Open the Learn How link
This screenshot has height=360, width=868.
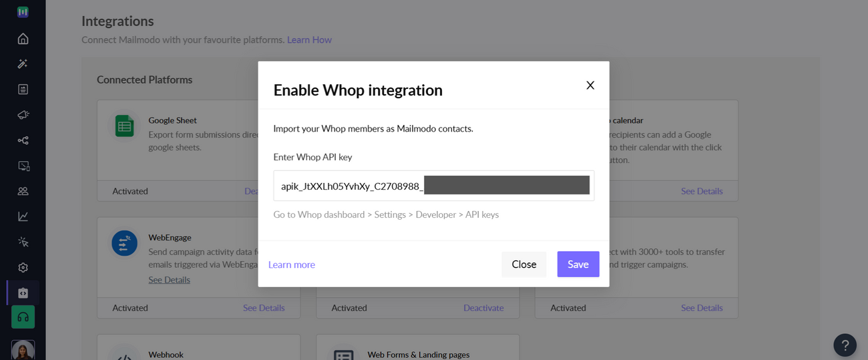[309, 39]
